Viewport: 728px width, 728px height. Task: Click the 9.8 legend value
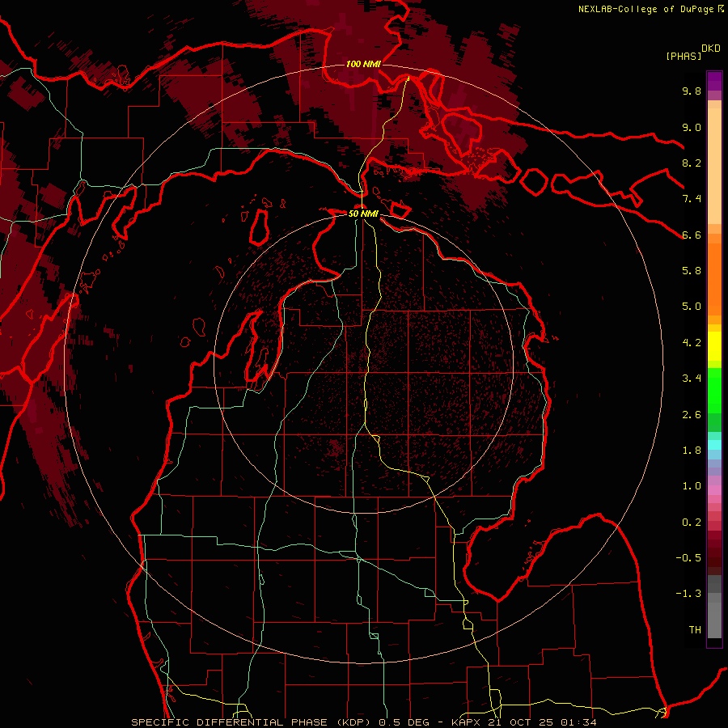[692, 91]
